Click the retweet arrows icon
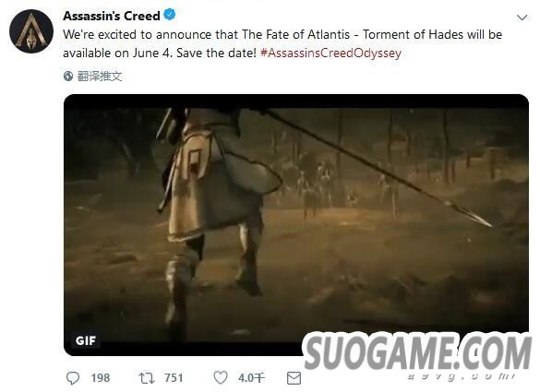 tap(147, 378)
